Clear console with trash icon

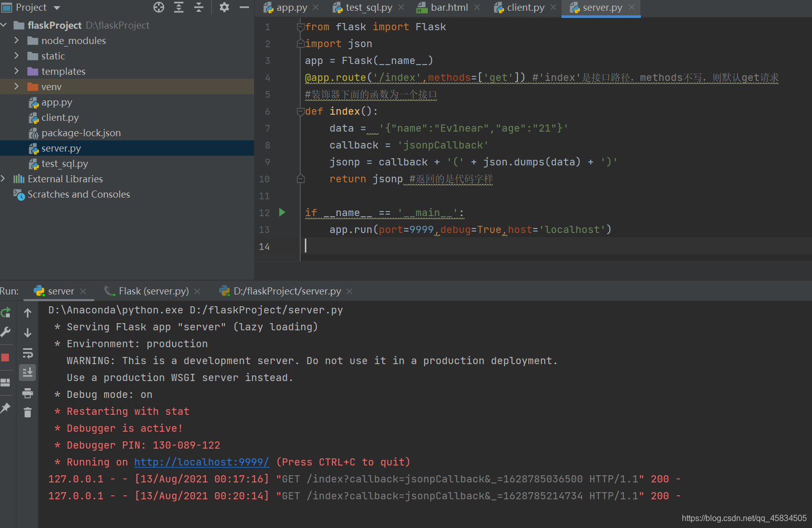(28, 412)
